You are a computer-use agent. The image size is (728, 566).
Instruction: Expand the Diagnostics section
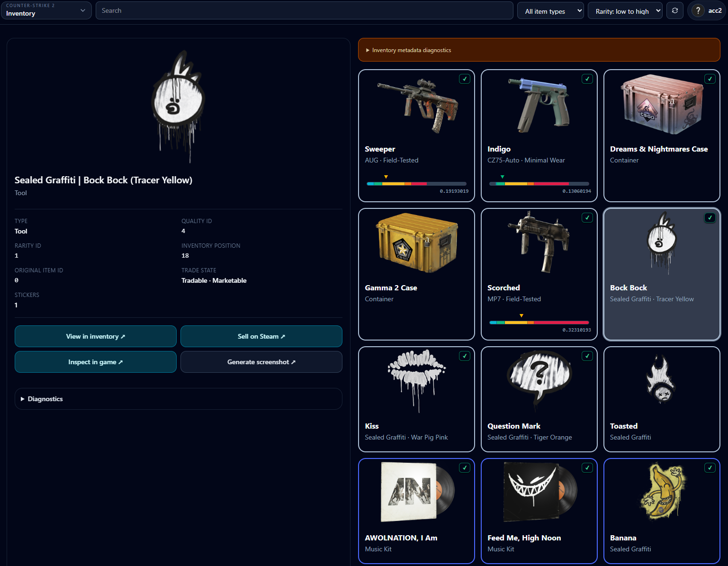[x=179, y=399]
